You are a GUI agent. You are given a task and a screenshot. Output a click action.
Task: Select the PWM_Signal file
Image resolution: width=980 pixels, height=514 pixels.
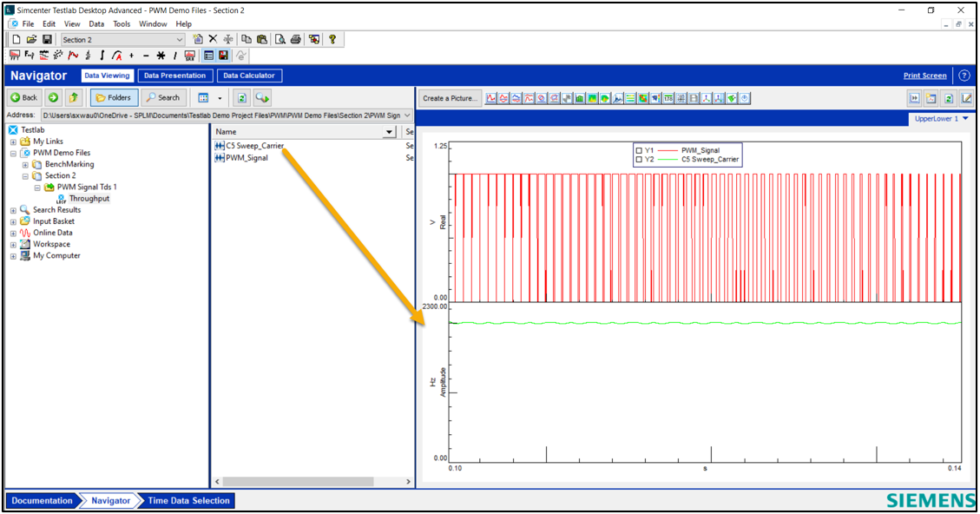point(241,158)
